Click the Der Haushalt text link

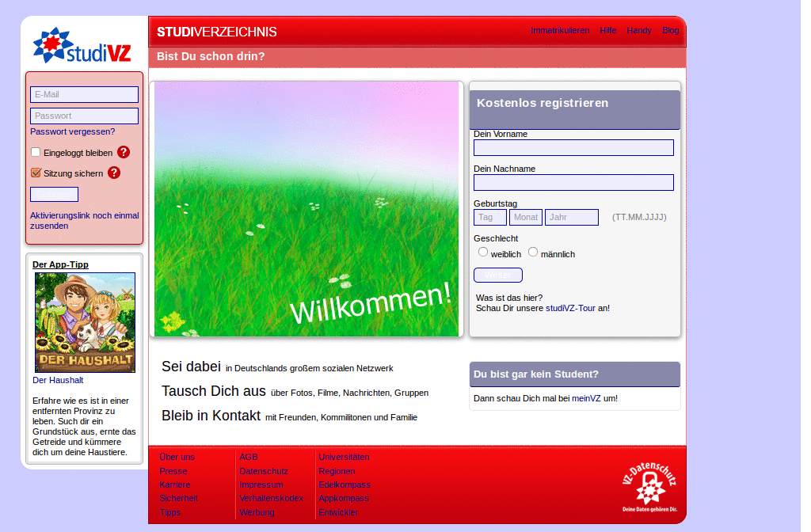(x=58, y=380)
